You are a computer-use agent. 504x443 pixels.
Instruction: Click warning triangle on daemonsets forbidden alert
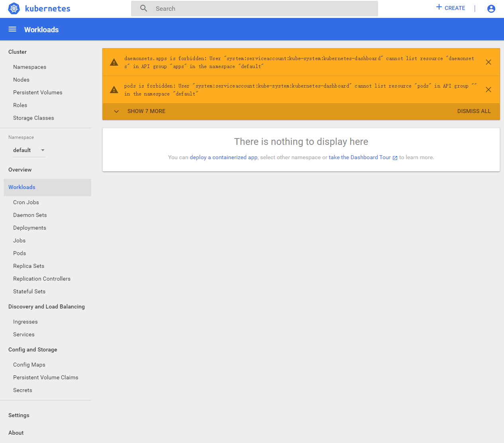pos(114,62)
